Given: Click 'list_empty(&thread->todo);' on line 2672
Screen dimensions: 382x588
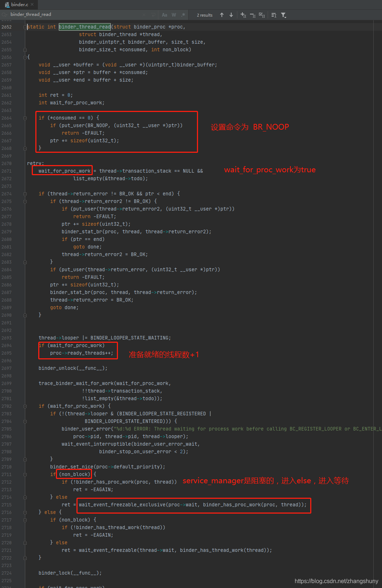Looking at the screenshot, I should 110,179.
